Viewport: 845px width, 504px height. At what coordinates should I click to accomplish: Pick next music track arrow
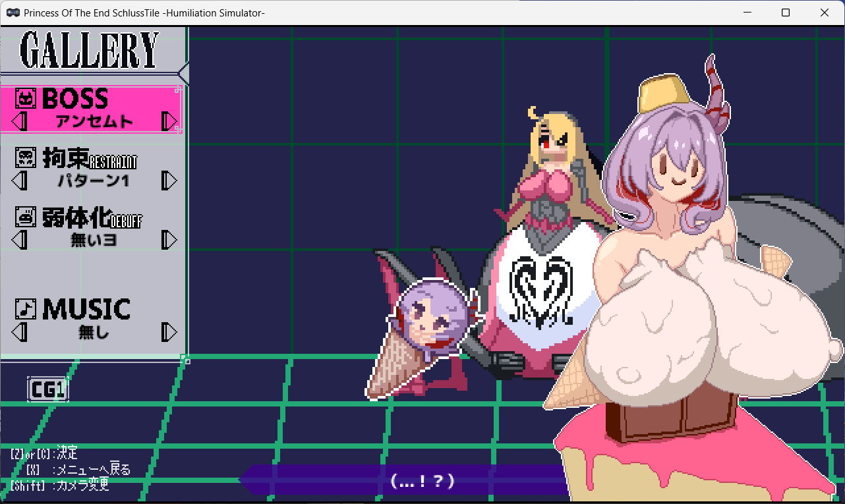click(x=169, y=331)
